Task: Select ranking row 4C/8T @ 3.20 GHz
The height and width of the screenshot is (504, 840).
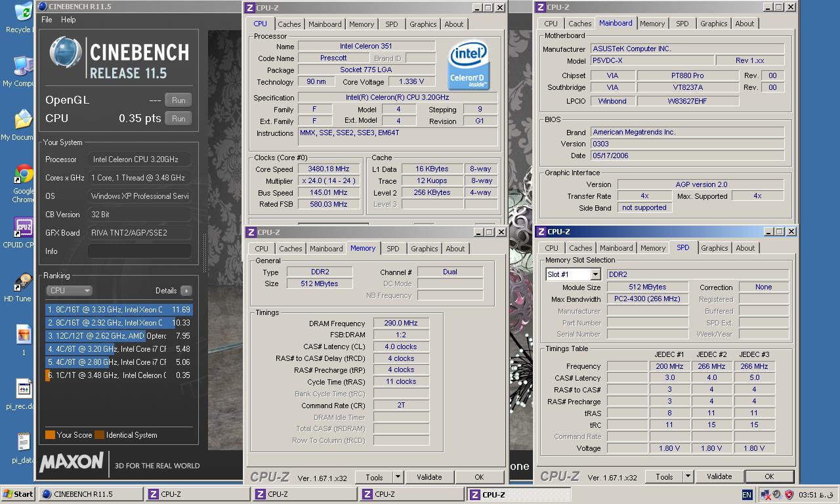Action: (118, 349)
